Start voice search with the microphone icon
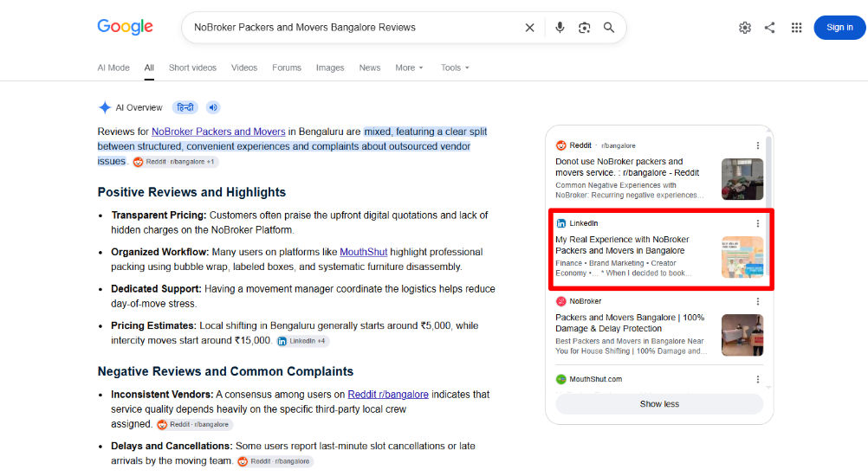Image resolution: width=868 pixels, height=476 pixels. (x=560, y=28)
